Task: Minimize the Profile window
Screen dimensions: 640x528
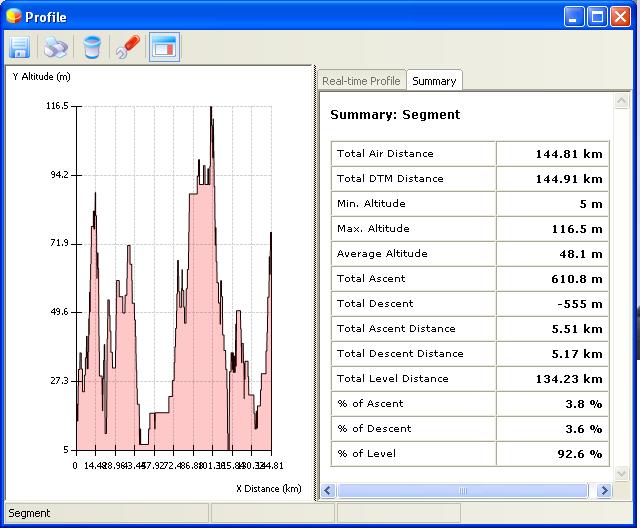Action: point(573,17)
